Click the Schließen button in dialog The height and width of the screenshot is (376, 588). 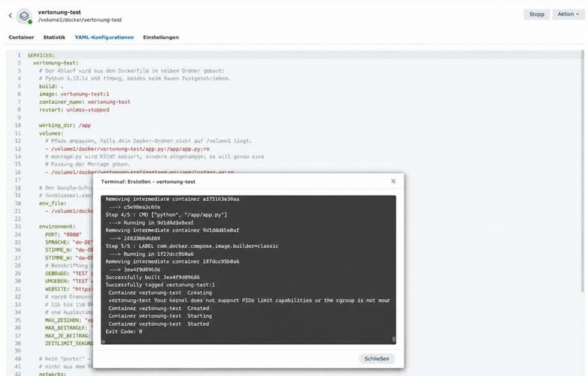(377, 359)
